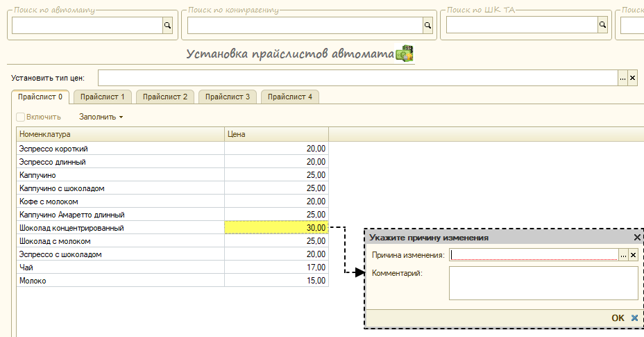Click into the Комментарий text area
This screenshot has height=337, width=644.
click(543, 283)
